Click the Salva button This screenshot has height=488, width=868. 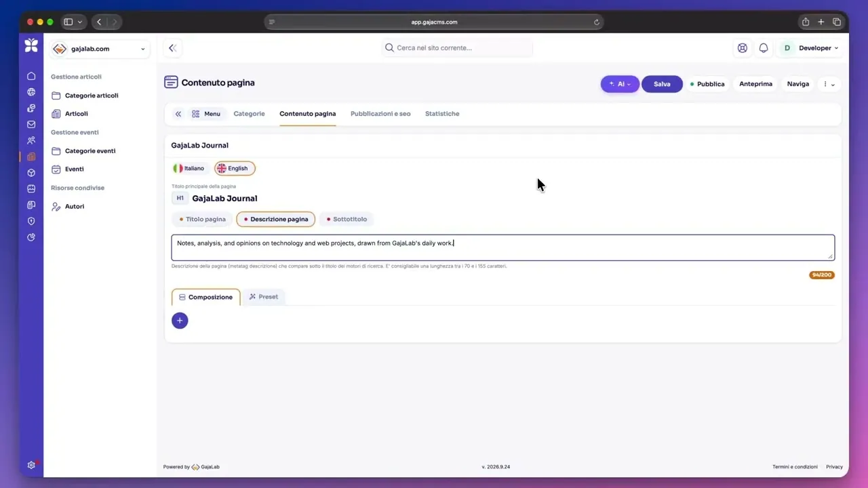pos(662,84)
